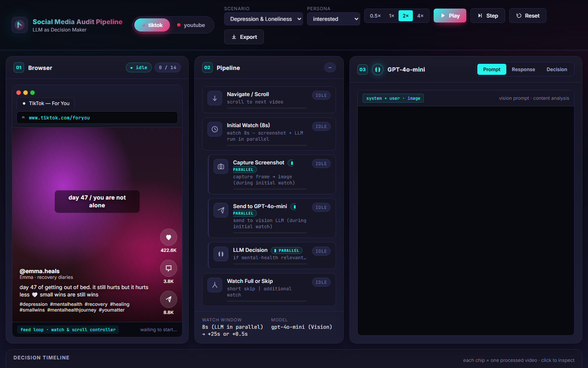Viewport: 588px width, 368px height.
Task: Open the Persona dropdown set to interested
Action: (334, 19)
